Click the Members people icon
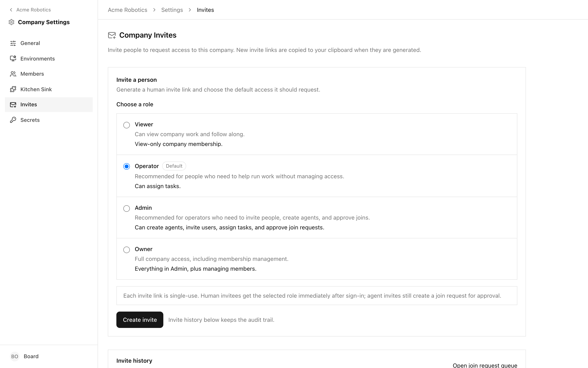This screenshot has height=368, width=588. 13,74
